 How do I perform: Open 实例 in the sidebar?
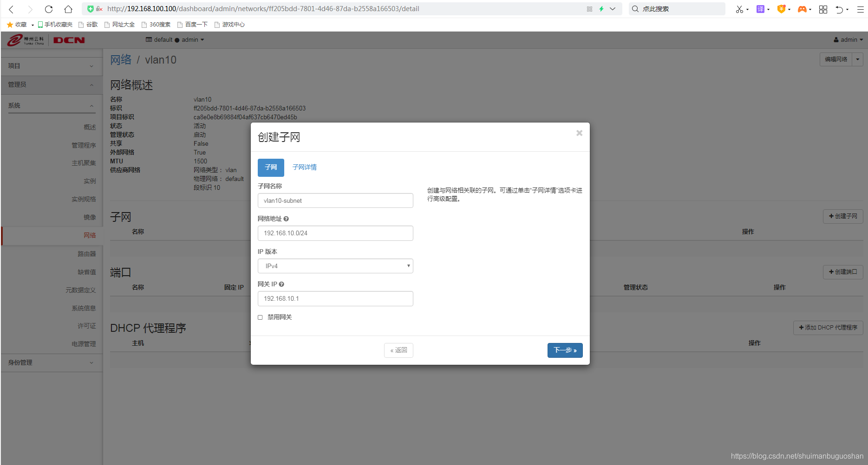tap(90, 181)
